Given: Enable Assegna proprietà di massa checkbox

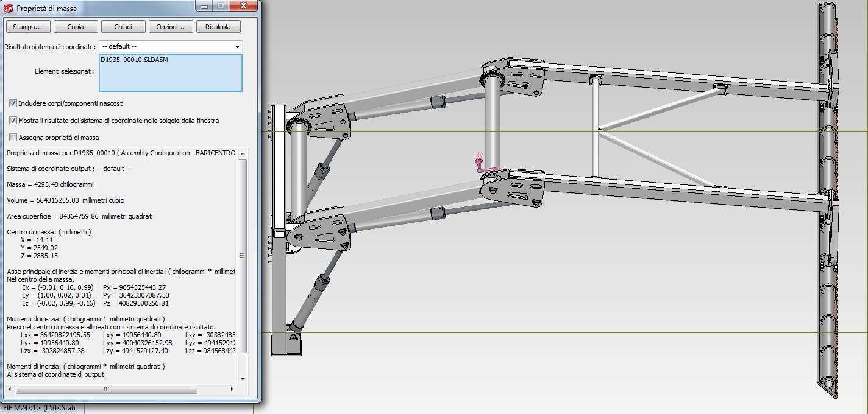Looking at the screenshot, I should coord(13,138).
